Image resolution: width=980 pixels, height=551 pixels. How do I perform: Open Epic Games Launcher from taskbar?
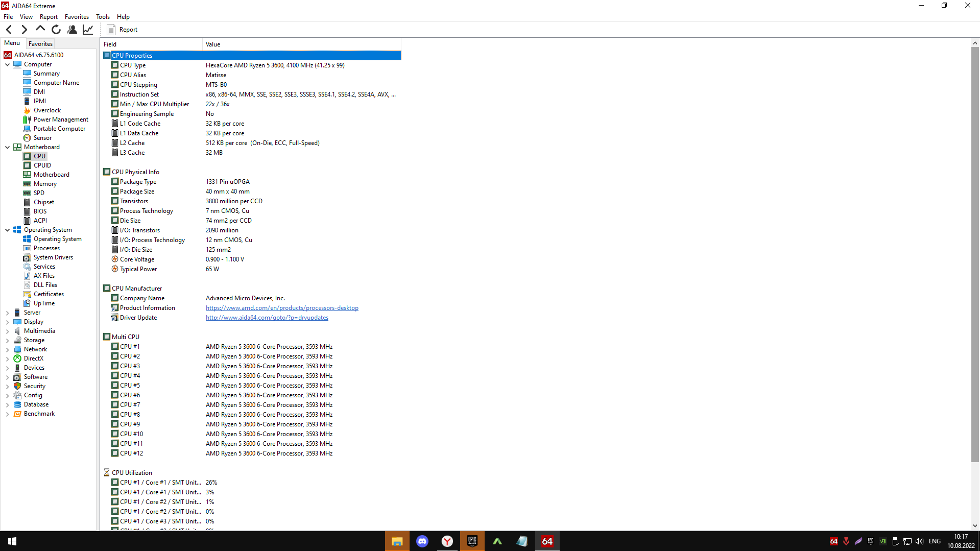[x=472, y=541]
